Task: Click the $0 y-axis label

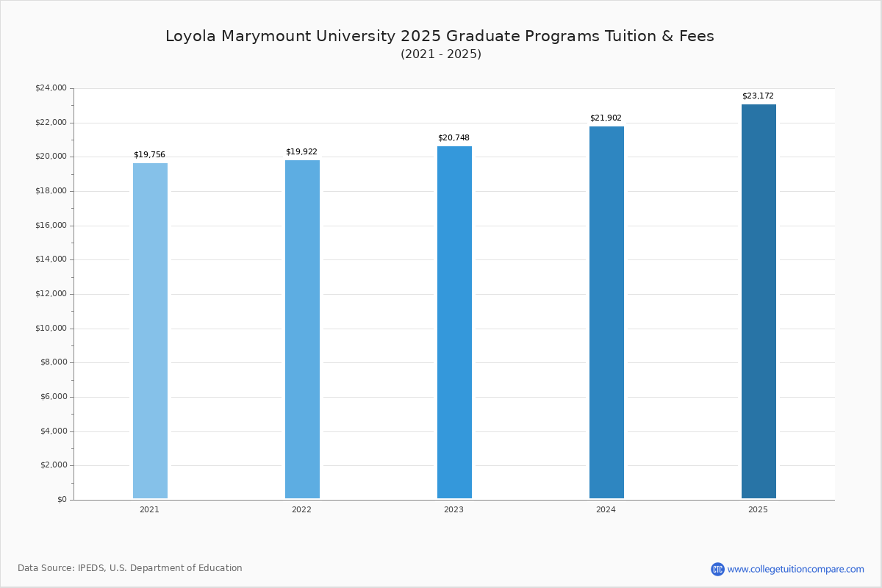Action: tap(62, 500)
